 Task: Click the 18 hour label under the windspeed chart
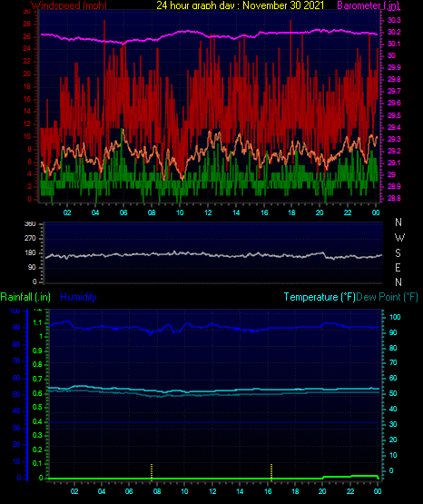pyautogui.click(x=291, y=212)
